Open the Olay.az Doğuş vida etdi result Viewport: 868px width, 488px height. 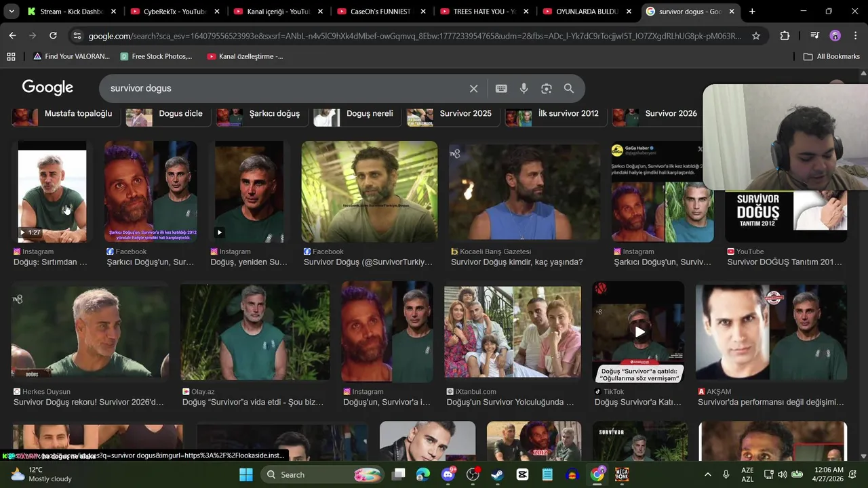255,331
